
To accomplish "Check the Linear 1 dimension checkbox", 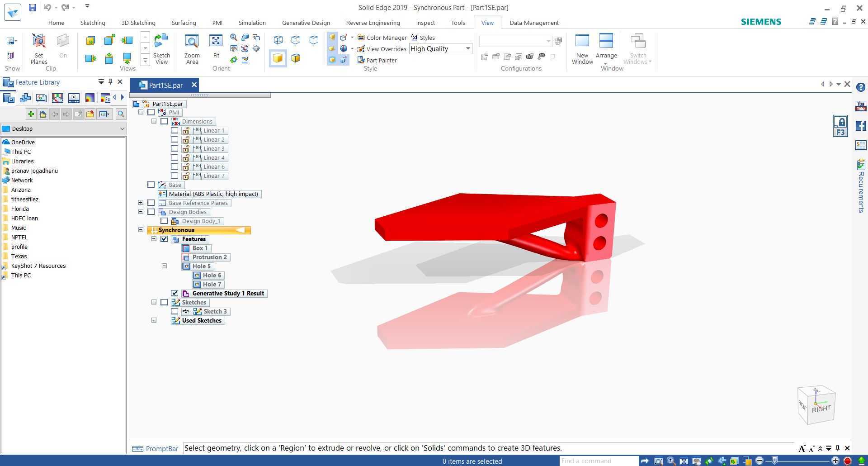I will [x=175, y=130].
